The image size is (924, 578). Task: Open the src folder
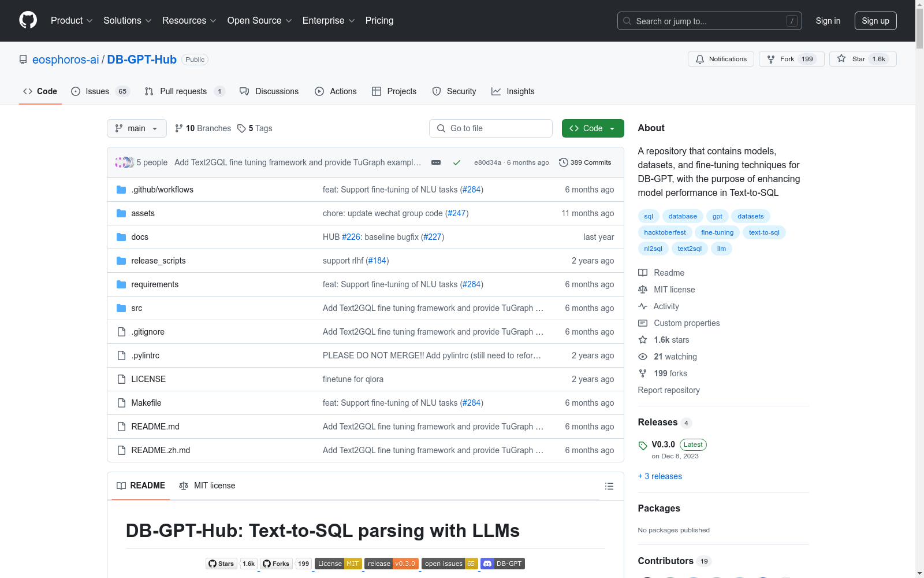coord(136,308)
